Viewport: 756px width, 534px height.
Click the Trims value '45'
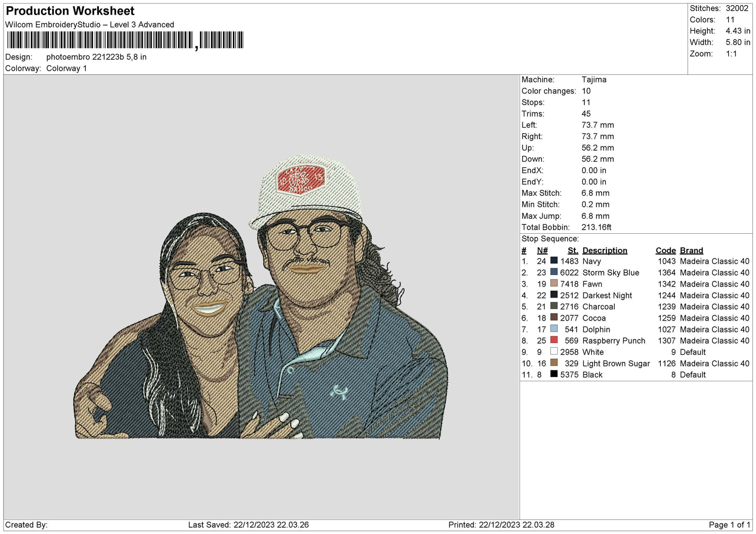(x=586, y=113)
